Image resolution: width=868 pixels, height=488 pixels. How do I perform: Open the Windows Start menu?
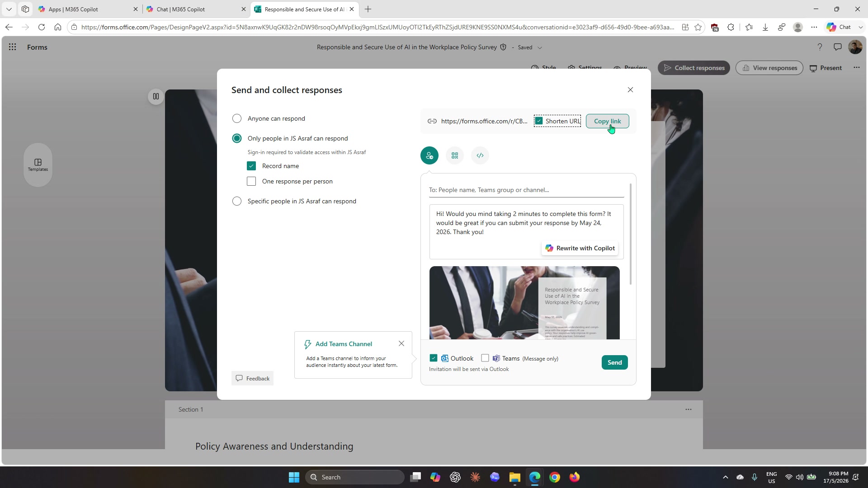[294, 477]
